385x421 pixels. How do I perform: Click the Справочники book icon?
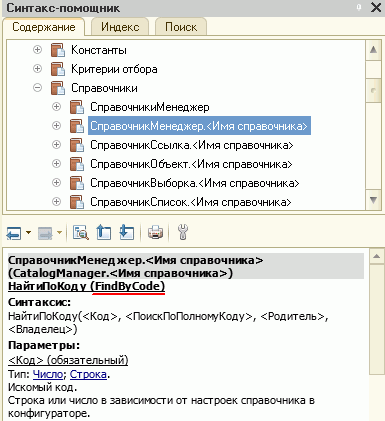[58, 88]
